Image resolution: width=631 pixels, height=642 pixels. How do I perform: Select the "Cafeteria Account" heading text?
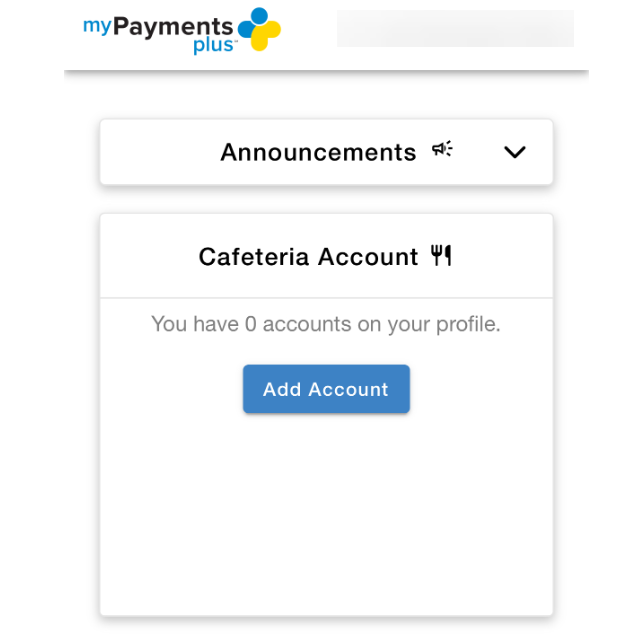[308, 257]
